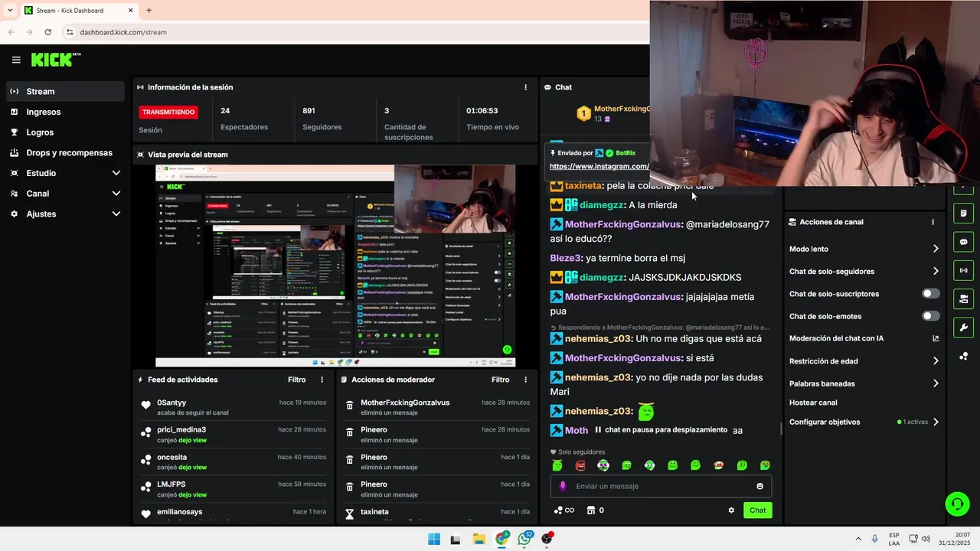Click the purple microphone icon in message box
The height and width of the screenshot is (551, 980).
(x=563, y=486)
